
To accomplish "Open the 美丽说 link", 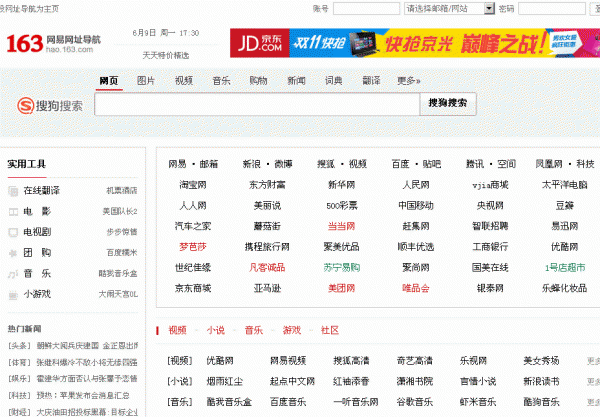I will (x=267, y=206).
